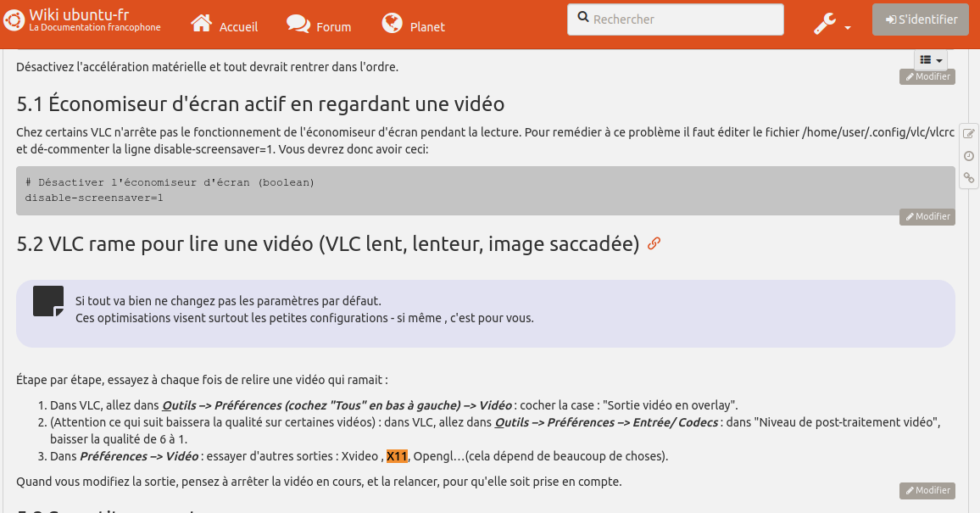The width and height of the screenshot is (980, 513).
Task: Click the edit page icon in the side toolbar
Action: (x=969, y=133)
